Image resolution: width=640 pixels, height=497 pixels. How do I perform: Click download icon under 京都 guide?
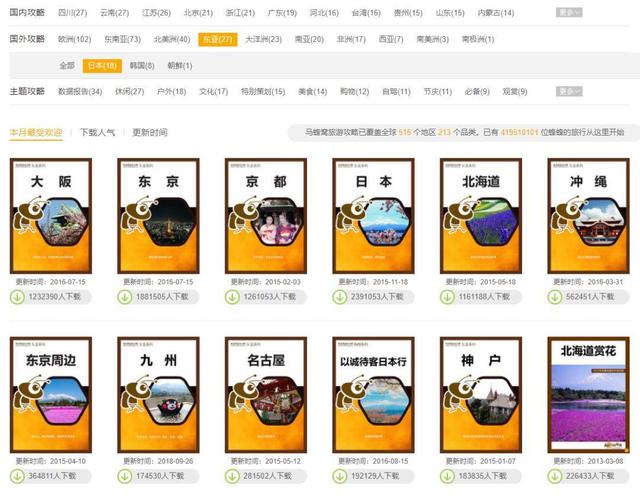(x=232, y=297)
